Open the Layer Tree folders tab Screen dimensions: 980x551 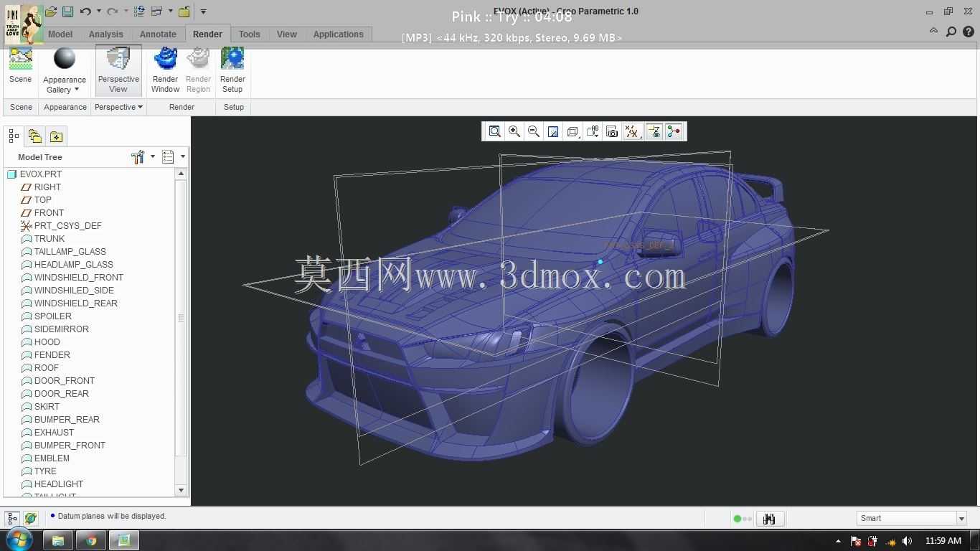[x=34, y=136]
